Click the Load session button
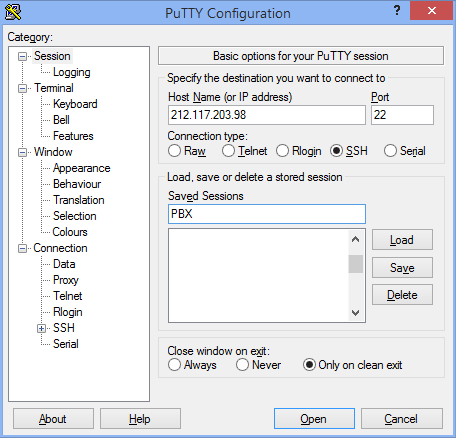 pos(402,240)
